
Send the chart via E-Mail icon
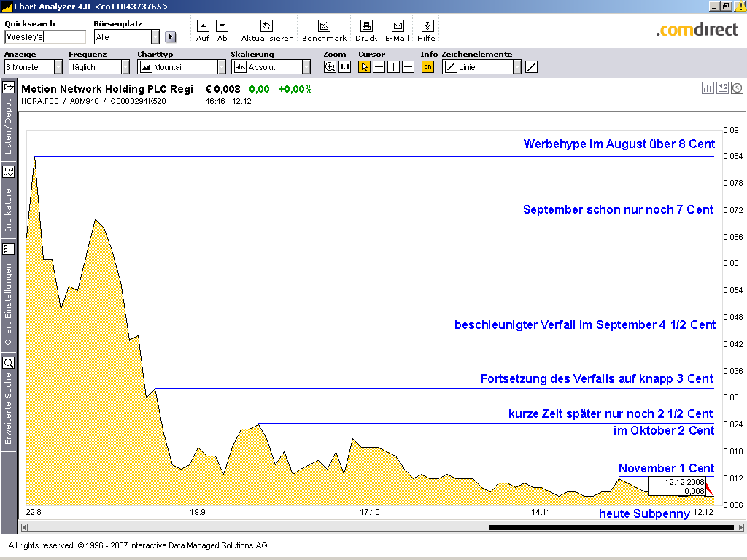pos(397,26)
